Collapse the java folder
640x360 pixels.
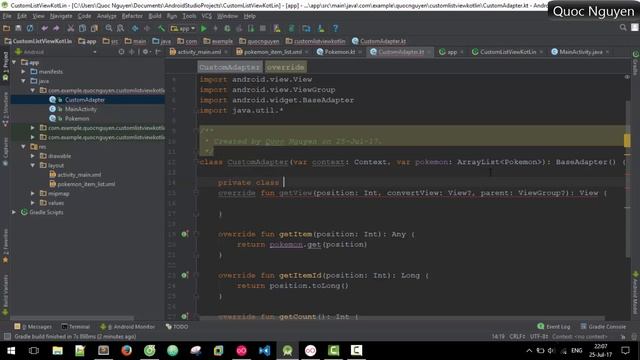pyautogui.click(x=24, y=81)
